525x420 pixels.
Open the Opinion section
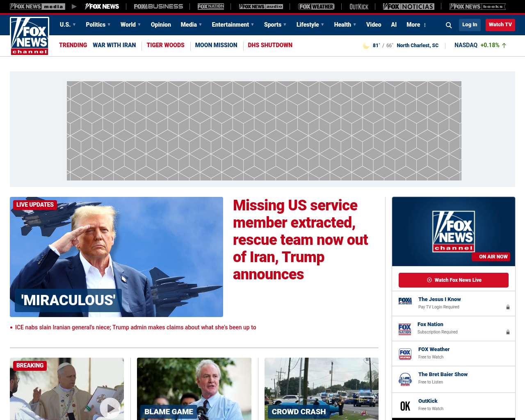pos(161,25)
